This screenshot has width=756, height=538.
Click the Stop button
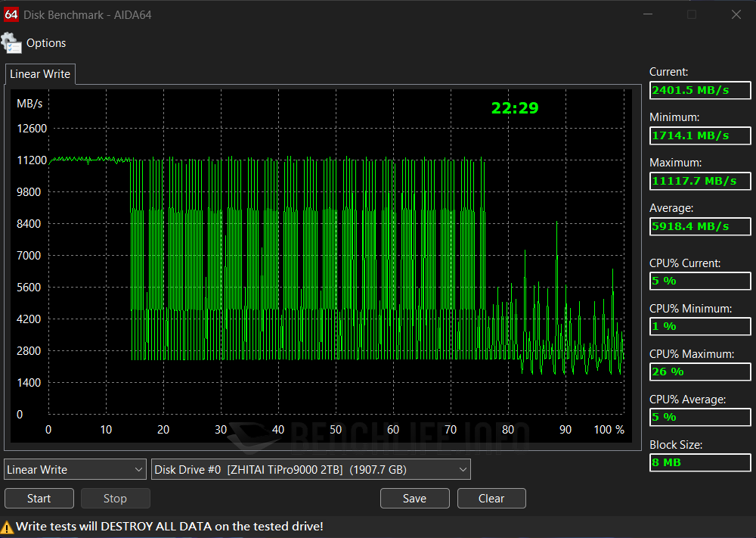[x=115, y=499]
